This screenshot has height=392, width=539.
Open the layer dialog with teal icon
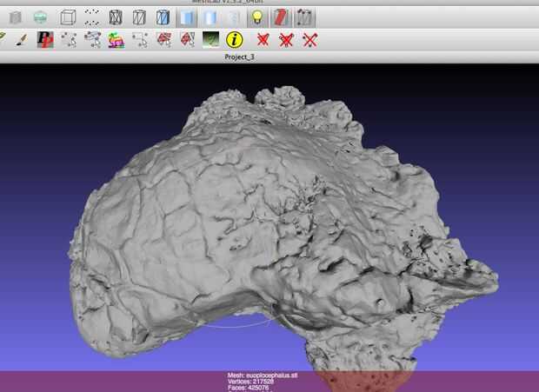point(40,17)
